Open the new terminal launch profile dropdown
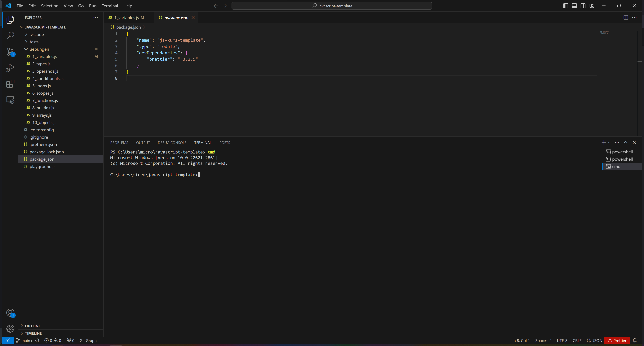The height and width of the screenshot is (346, 644). coord(609,143)
